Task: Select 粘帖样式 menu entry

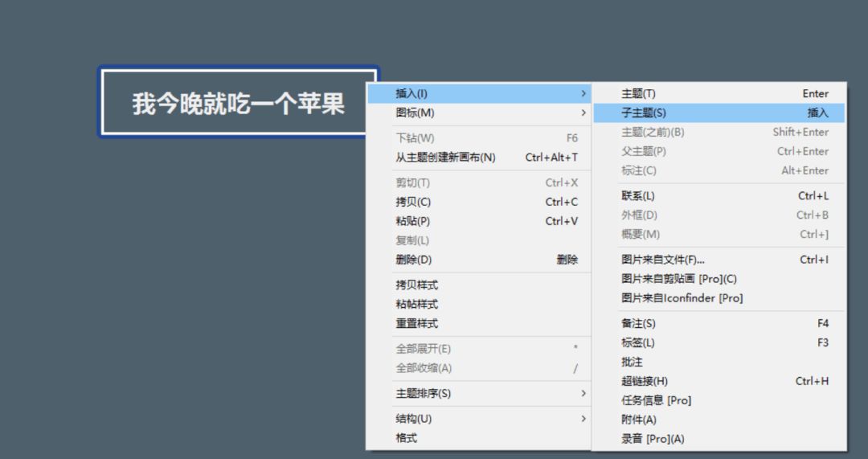Action: [x=479, y=304]
